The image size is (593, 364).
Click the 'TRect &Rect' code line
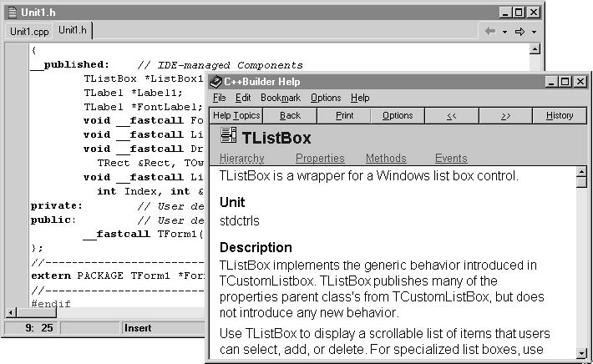point(150,163)
